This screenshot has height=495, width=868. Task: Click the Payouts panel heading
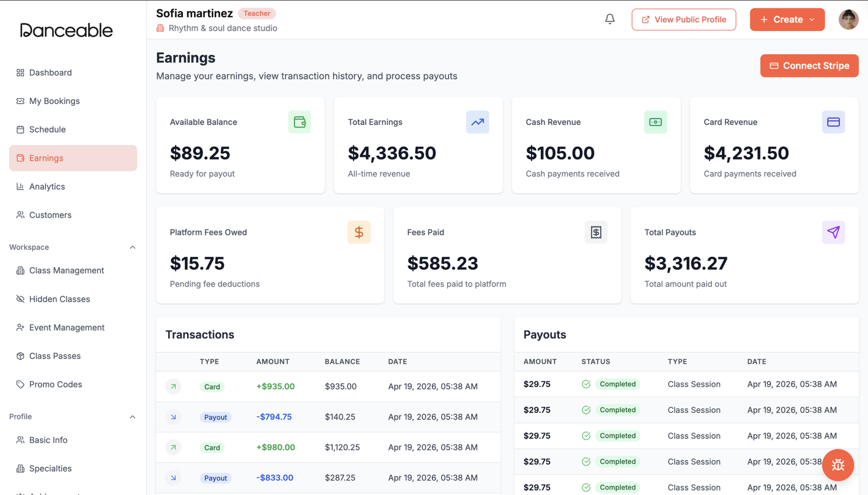[x=545, y=334]
